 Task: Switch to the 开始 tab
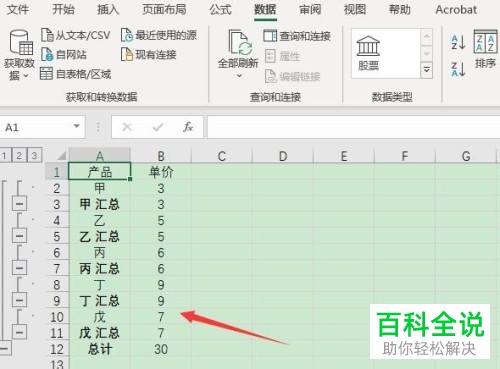click(x=63, y=10)
